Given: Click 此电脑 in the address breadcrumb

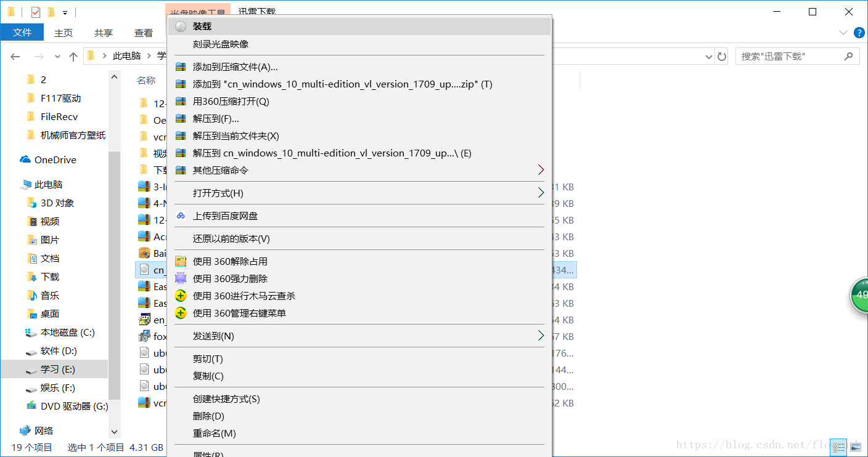Looking at the screenshot, I should 127,56.
